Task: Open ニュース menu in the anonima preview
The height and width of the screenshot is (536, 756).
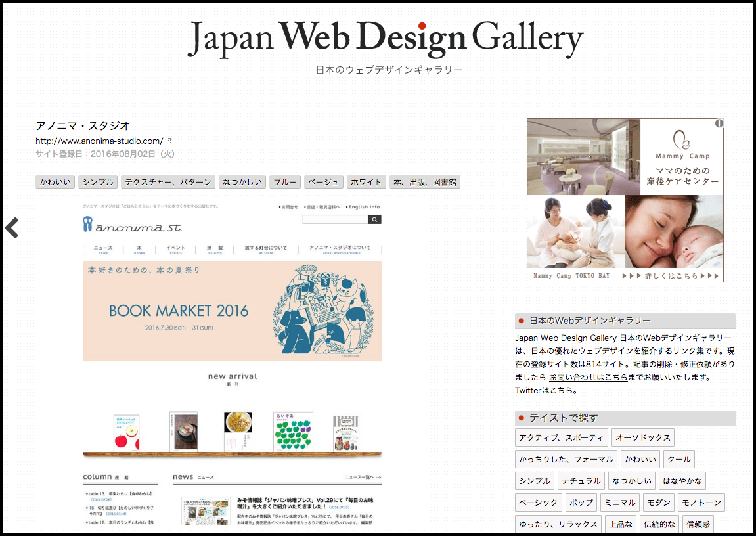Action: (x=102, y=249)
